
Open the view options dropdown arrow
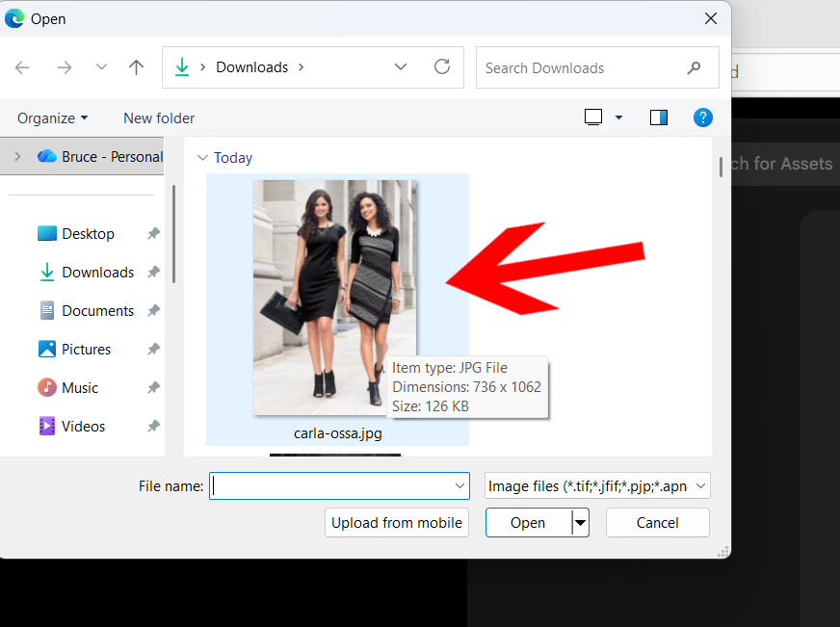point(618,118)
